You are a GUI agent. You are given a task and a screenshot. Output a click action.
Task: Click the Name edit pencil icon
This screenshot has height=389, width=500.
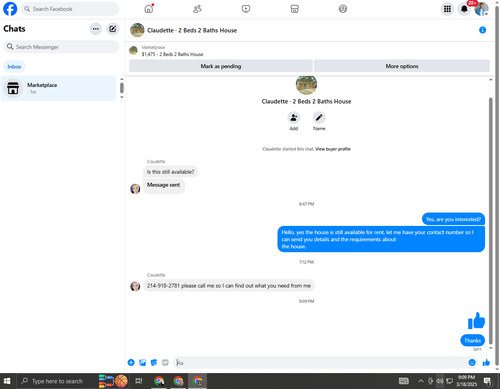click(x=319, y=118)
